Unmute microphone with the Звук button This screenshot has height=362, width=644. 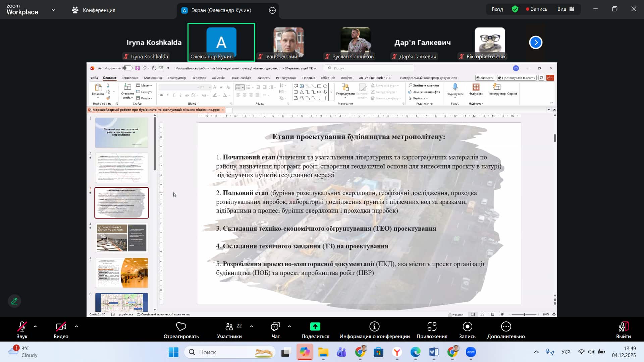(x=22, y=327)
